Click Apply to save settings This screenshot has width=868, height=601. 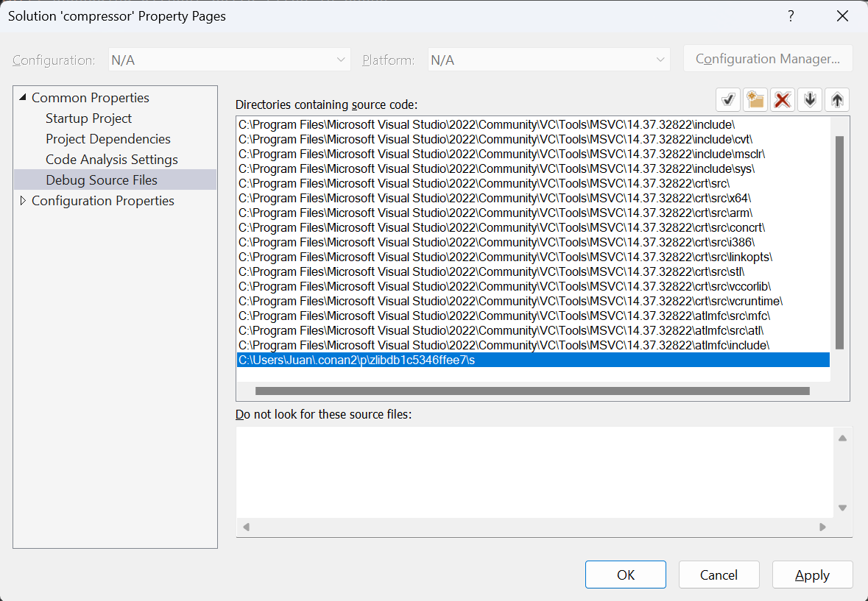pyautogui.click(x=812, y=575)
